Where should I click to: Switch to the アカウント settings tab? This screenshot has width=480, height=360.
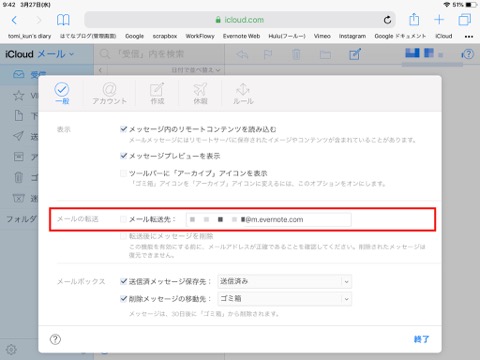pyautogui.click(x=109, y=93)
